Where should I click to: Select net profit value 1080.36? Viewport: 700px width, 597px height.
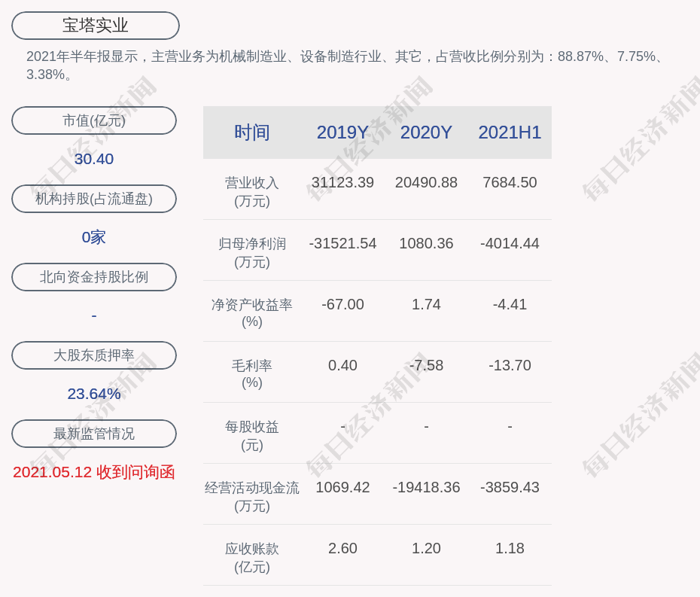click(426, 243)
